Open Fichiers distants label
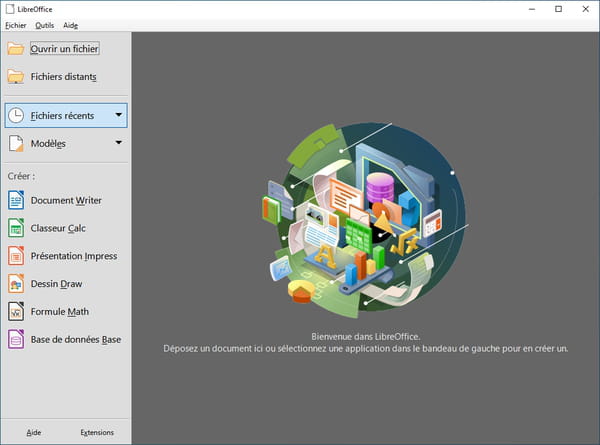600x445 pixels. pyautogui.click(x=64, y=77)
